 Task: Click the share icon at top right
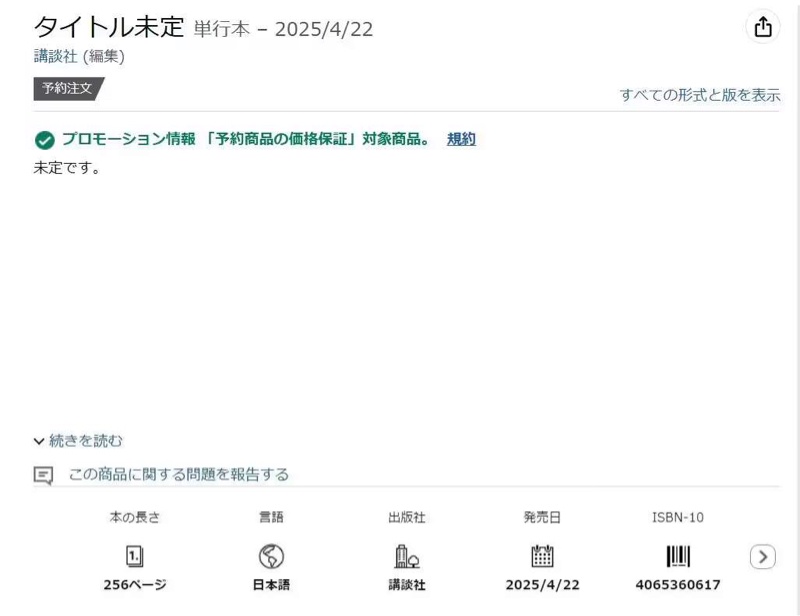(x=763, y=27)
